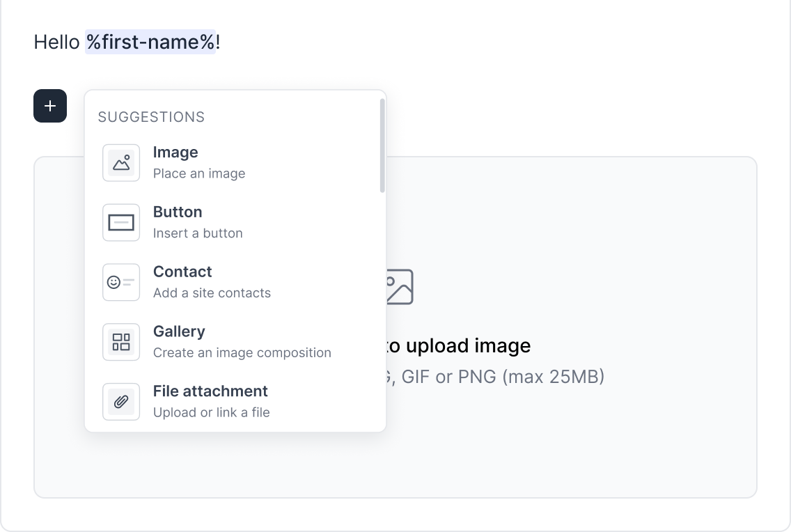Click the 'Hello' text in editor

[56, 42]
